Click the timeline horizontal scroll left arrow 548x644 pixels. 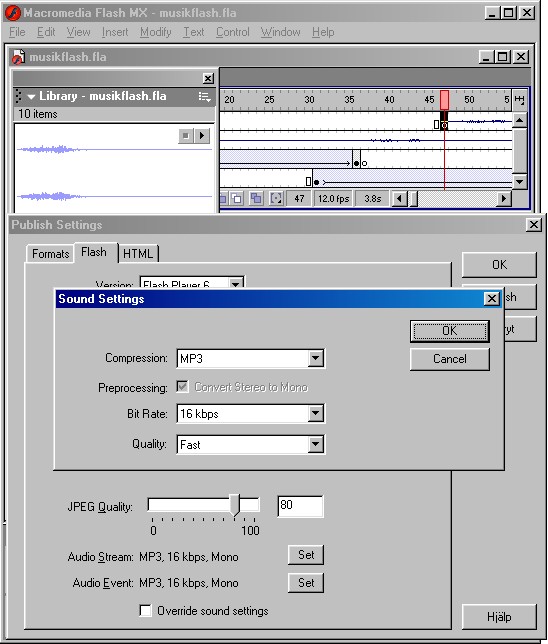pos(398,199)
